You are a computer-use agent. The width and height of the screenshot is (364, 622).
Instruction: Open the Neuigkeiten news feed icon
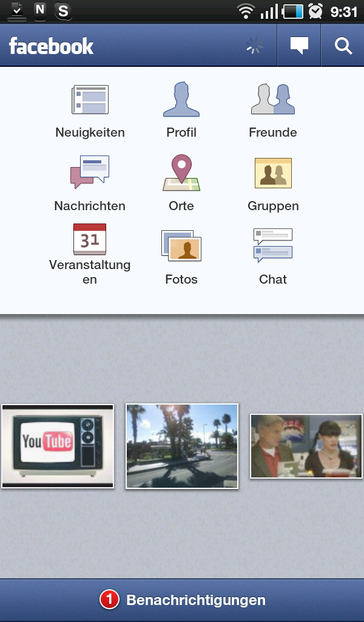point(90,100)
